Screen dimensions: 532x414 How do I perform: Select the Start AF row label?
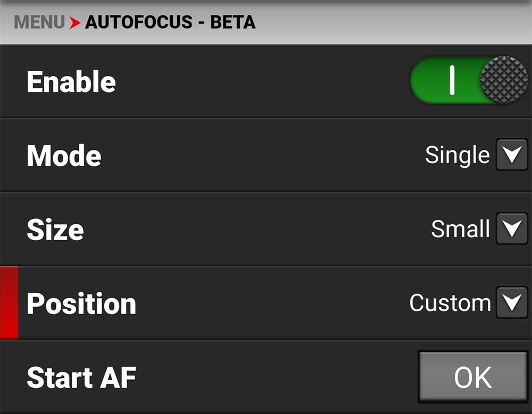(81, 377)
